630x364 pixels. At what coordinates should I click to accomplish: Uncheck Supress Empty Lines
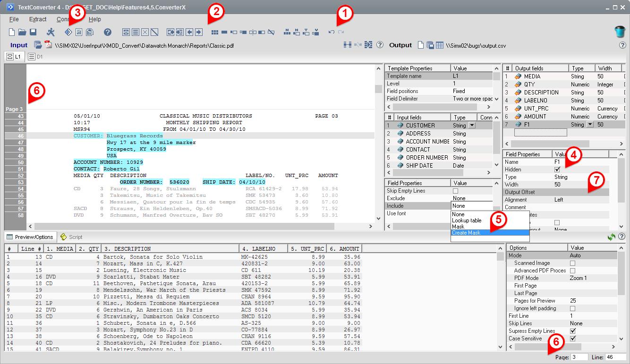coord(573,331)
